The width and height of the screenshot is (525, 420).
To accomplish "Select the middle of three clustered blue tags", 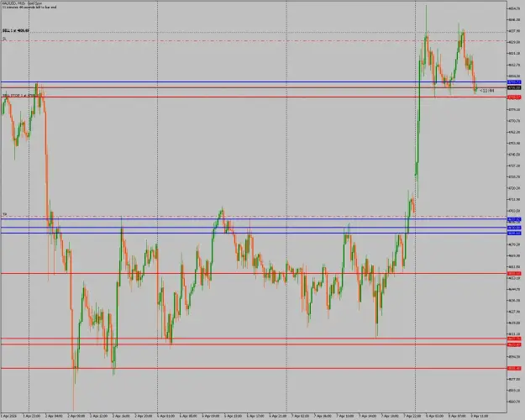I will point(514,228).
